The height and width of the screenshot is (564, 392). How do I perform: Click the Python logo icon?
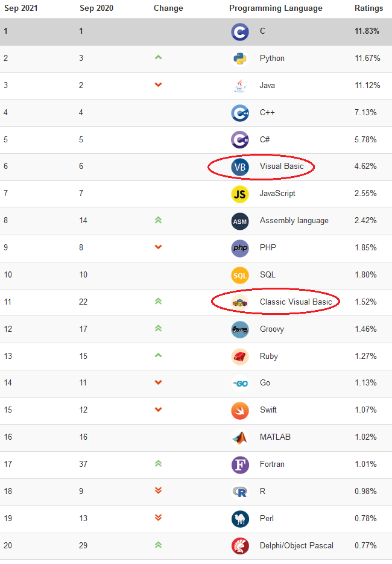(240, 59)
